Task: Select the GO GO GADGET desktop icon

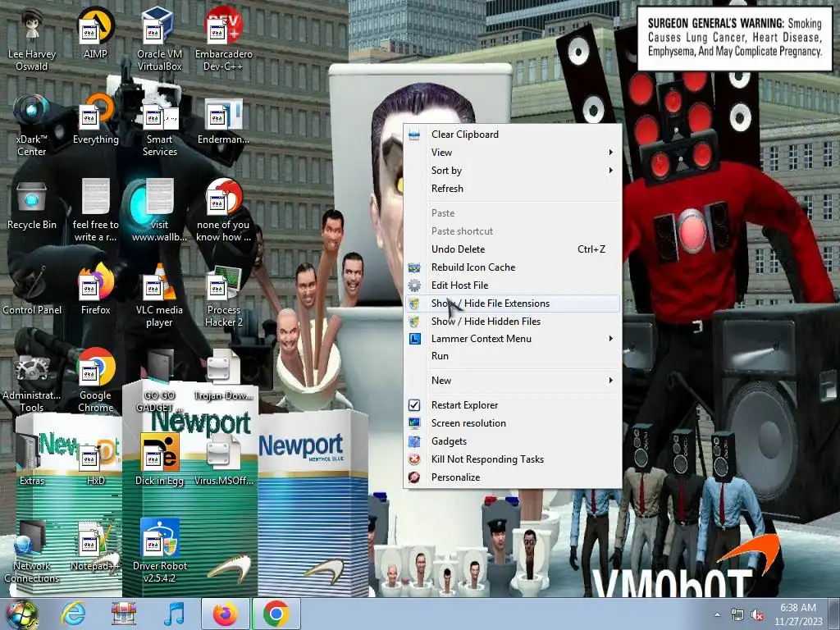Action: point(159,381)
